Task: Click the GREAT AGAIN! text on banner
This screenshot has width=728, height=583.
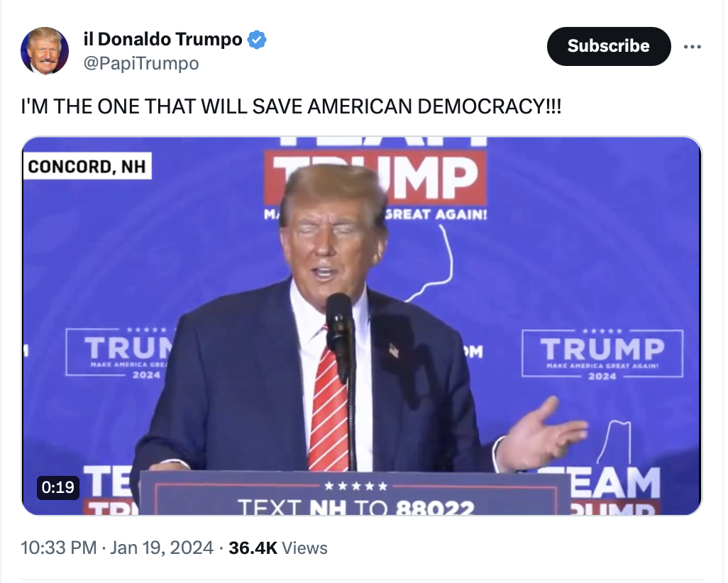Action: tap(436, 214)
